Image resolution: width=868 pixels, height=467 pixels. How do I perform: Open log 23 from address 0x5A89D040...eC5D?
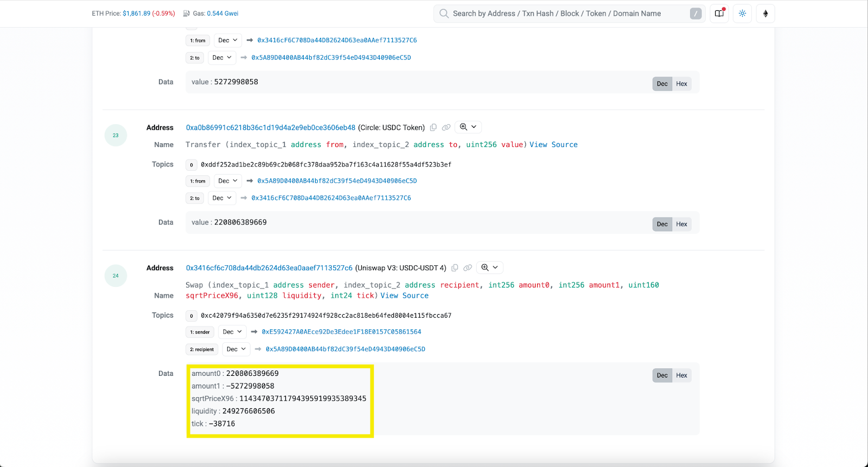pos(337,181)
